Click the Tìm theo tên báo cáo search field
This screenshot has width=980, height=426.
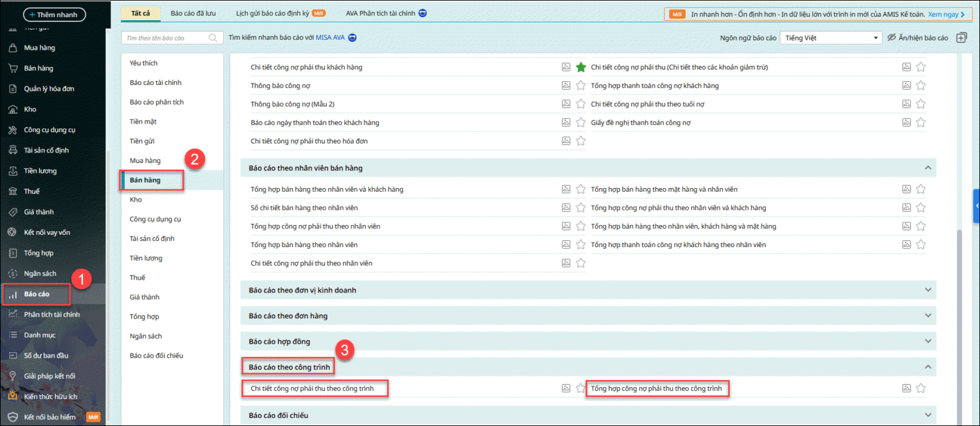pos(166,37)
